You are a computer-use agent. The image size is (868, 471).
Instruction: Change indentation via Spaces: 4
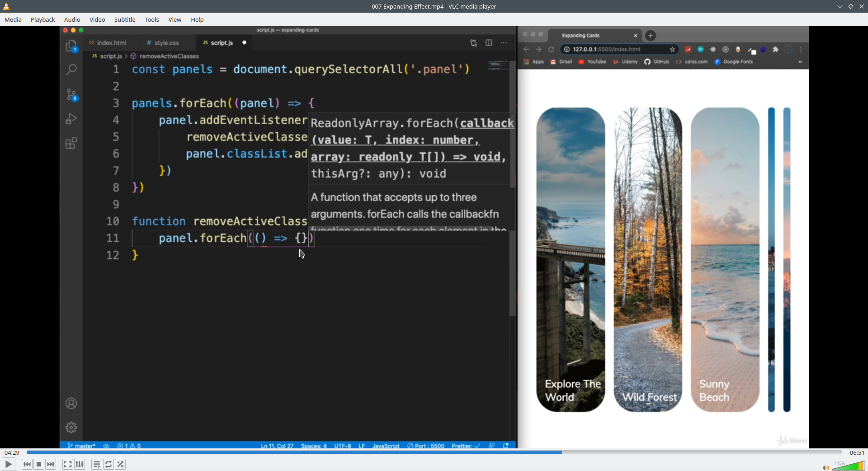tap(314, 446)
